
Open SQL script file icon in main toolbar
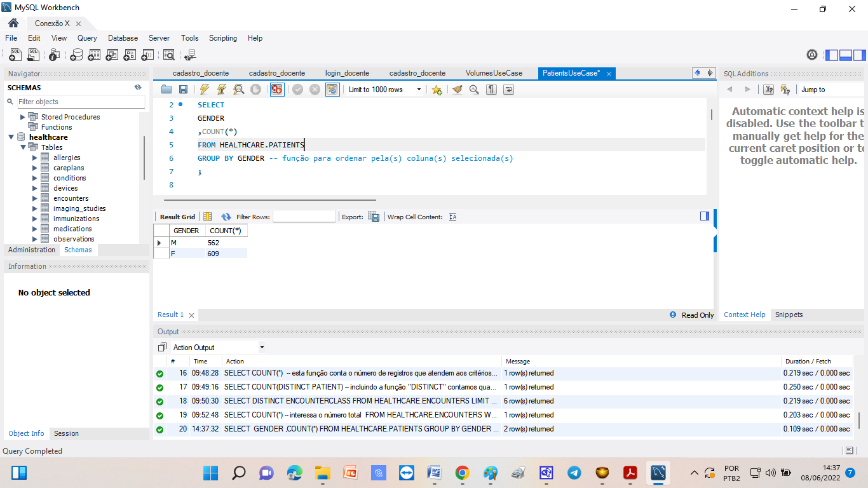33,55
